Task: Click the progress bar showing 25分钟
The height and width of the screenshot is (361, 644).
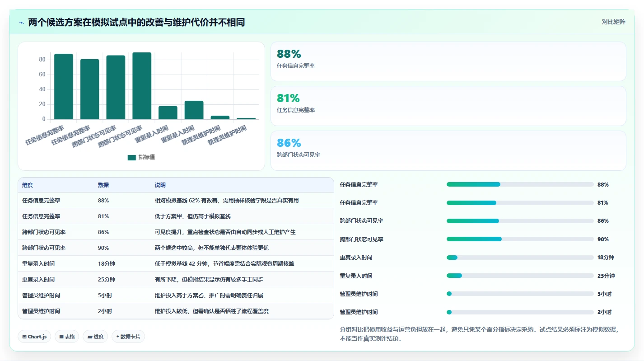Action: click(x=520, y=276)
